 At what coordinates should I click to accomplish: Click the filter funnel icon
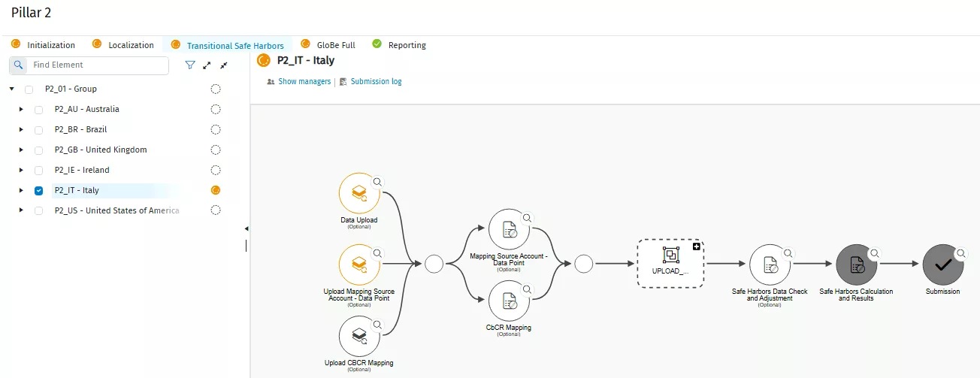tap(190, 65)
